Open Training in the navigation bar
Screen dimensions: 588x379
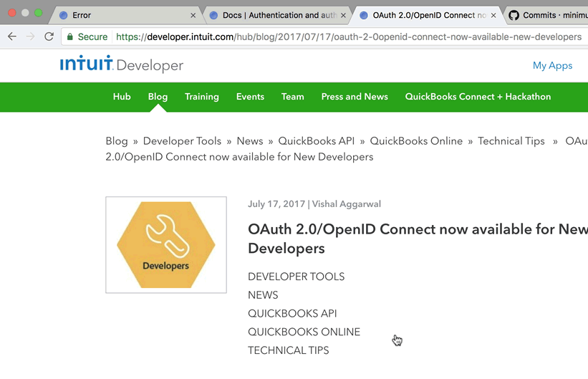[202, 97]
